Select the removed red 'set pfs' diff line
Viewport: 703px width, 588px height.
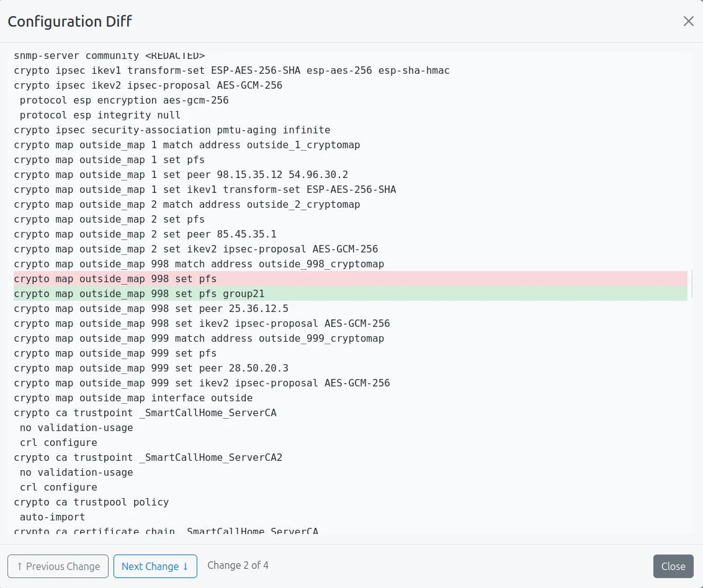tap(115, 278)
